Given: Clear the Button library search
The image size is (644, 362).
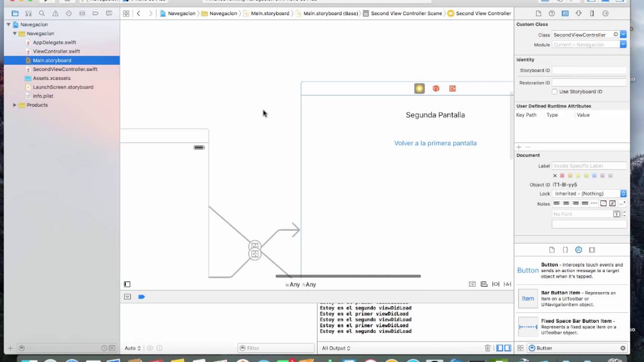Looking at the screenshot, I should (x=623, y=348).
